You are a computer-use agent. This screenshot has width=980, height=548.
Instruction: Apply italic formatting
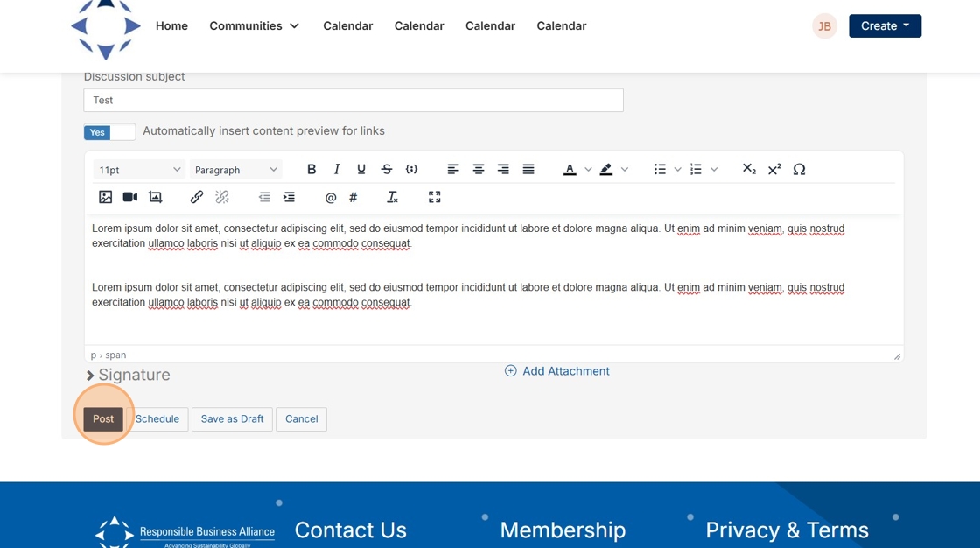336,170
